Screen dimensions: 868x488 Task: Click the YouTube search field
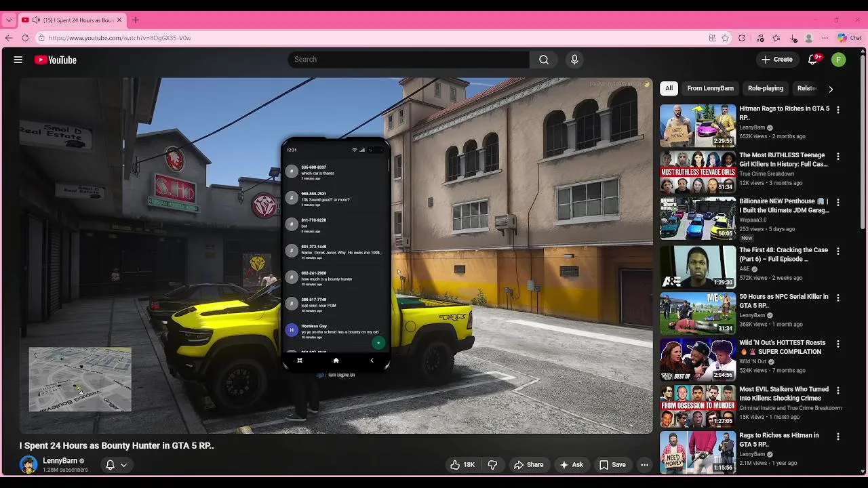[409, 60]
